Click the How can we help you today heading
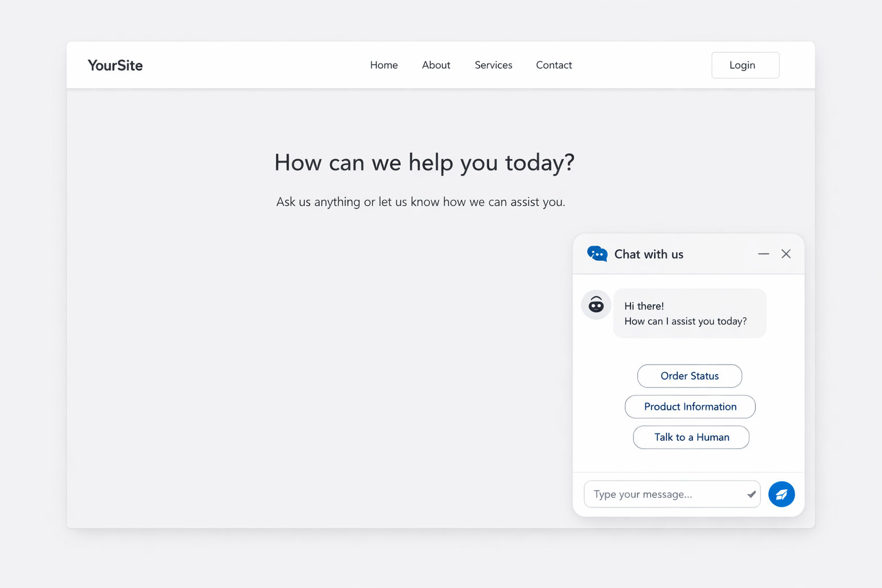 424,163
